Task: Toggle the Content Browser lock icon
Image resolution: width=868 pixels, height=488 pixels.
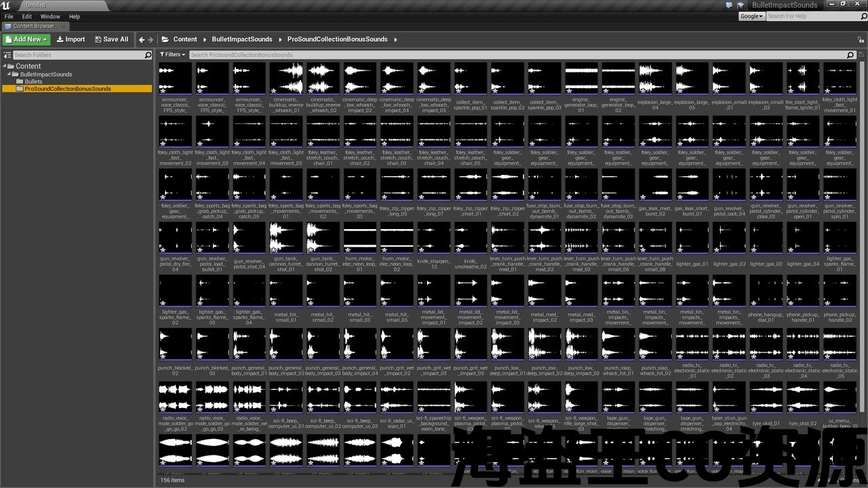Action: click(861, 39)
